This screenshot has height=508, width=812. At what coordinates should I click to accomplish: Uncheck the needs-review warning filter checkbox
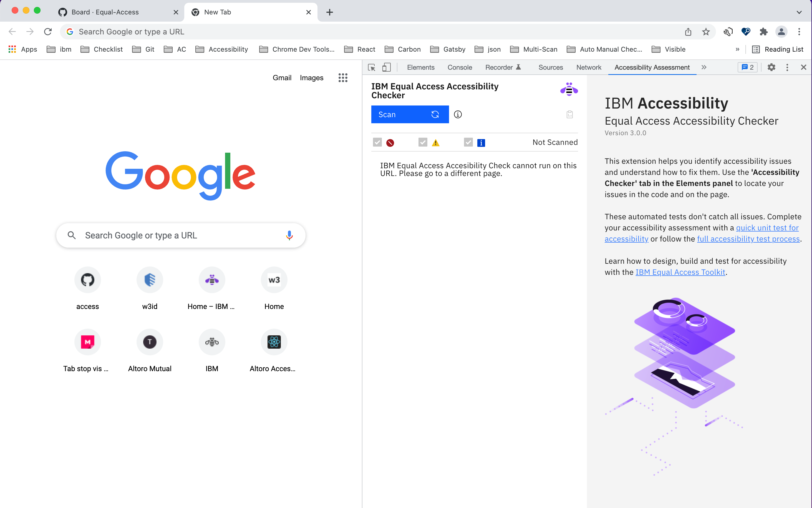point(422,142)
